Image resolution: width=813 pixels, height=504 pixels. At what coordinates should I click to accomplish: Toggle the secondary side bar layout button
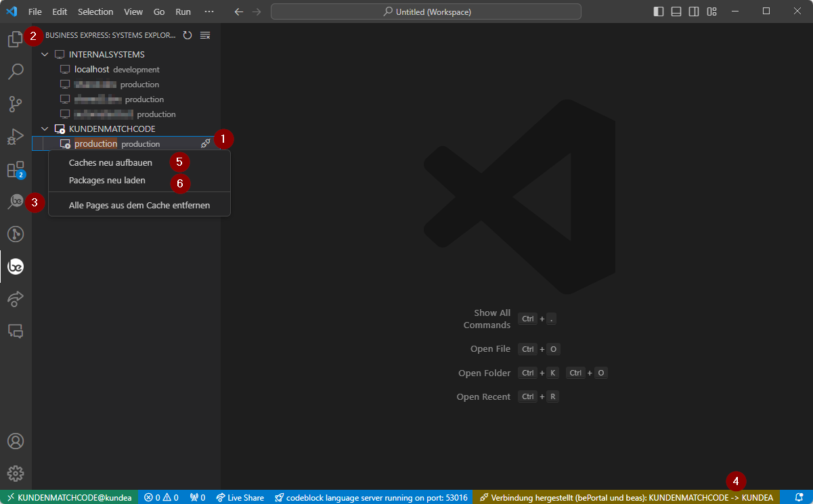click(x=694, y=12)
